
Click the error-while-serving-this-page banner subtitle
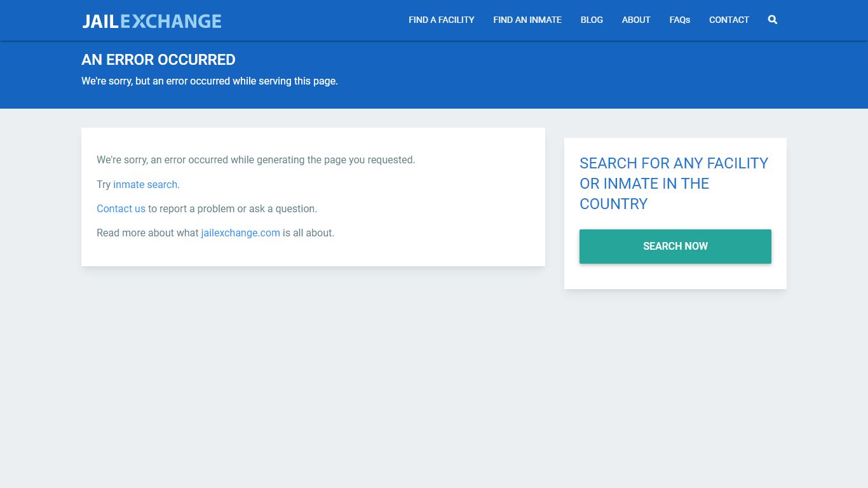(210, 81)
